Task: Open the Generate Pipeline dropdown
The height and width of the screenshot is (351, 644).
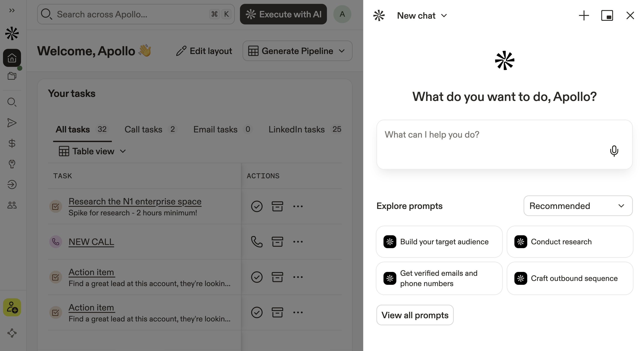Action: tap(297, 51)
